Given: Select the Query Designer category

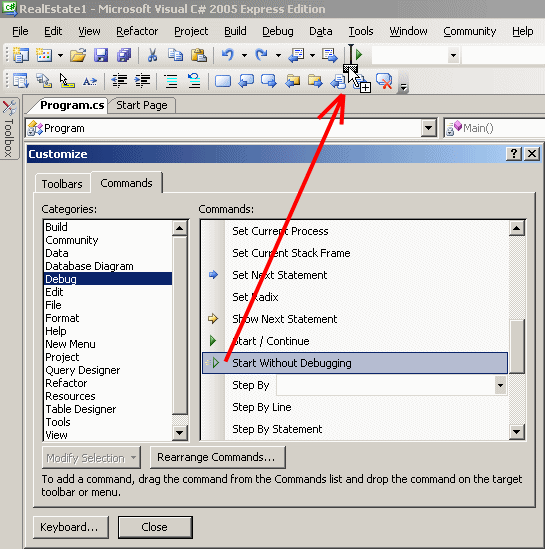Looking at the screenshot, I should [x=108, y=370].
